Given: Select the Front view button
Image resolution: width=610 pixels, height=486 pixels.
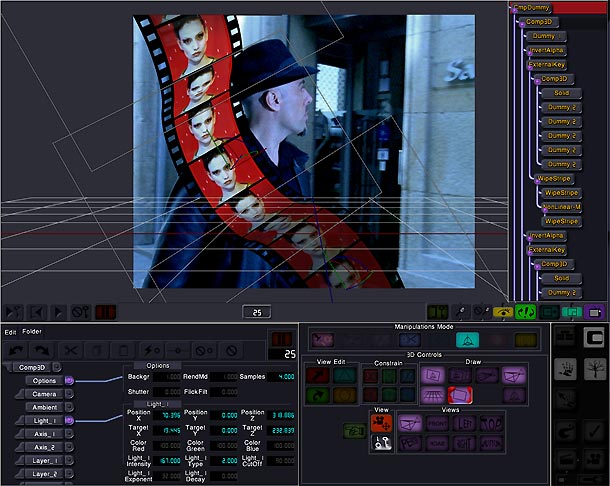Looking at the screenshot, I should pos(435,424).
